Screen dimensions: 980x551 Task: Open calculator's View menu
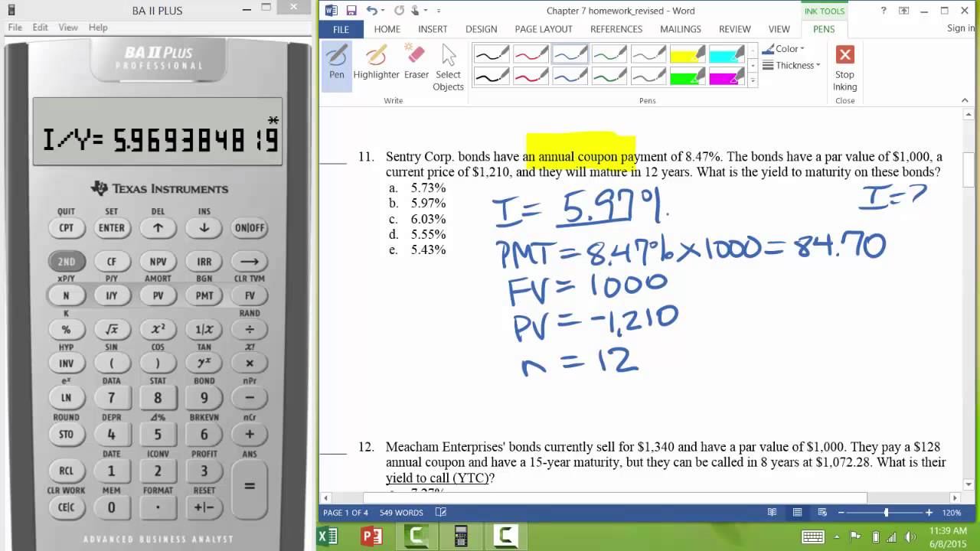[x=68, y=28]
